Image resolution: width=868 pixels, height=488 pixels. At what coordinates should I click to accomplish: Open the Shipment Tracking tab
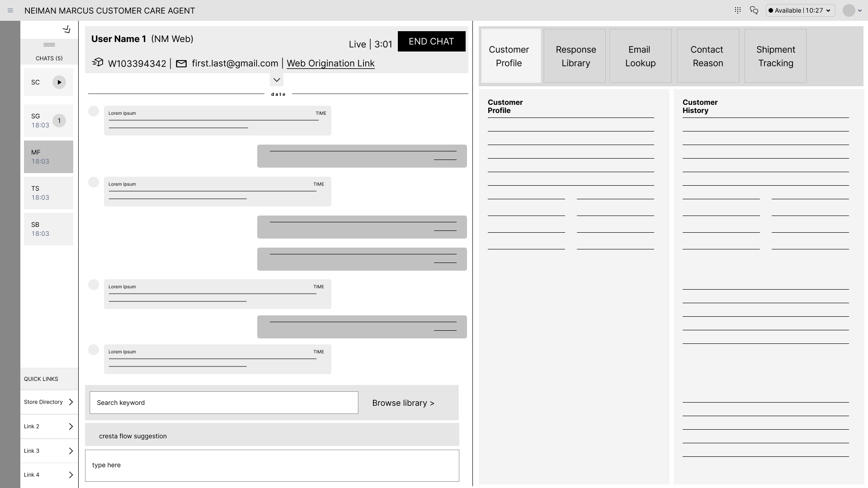[775, 56]
